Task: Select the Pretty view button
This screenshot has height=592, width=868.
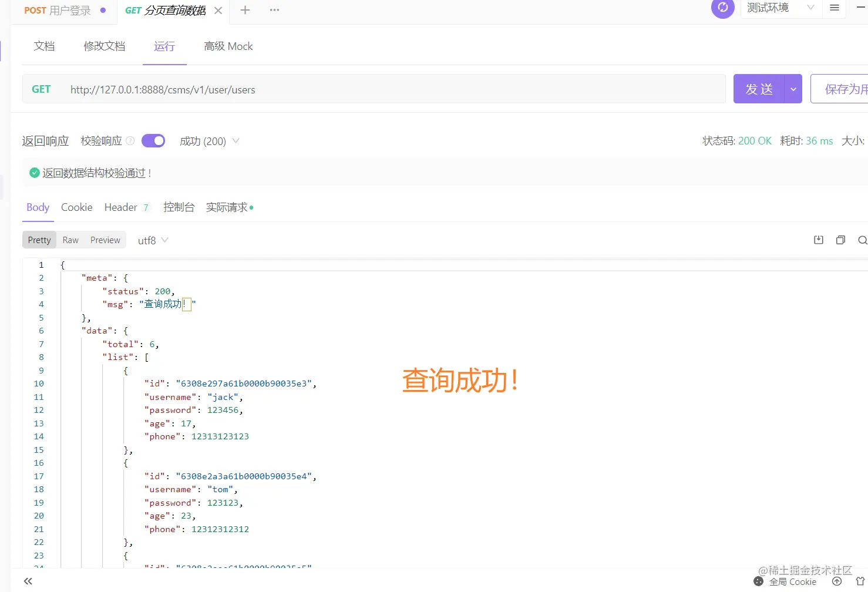Action: tap(39, 240)
